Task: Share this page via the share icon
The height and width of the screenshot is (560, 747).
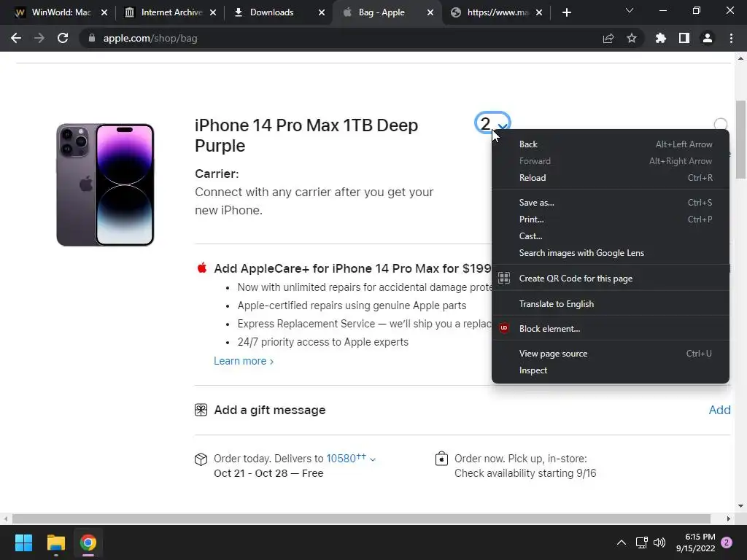Action: [608, 38]
